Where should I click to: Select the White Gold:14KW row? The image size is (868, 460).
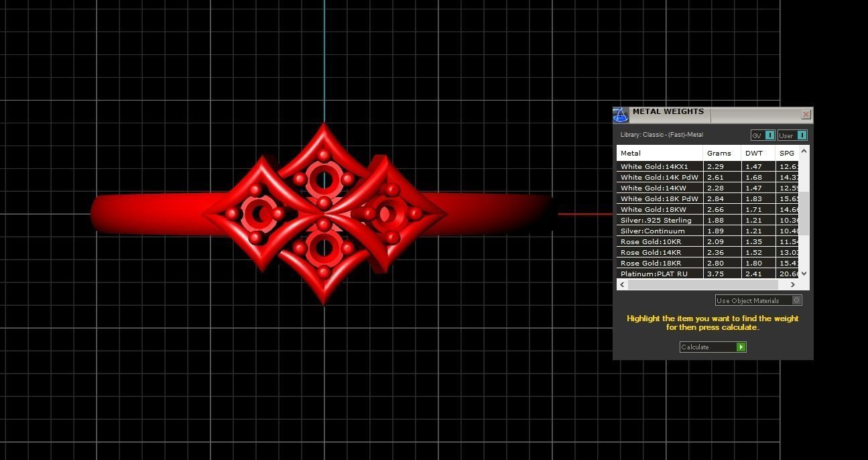coord(708,188)
